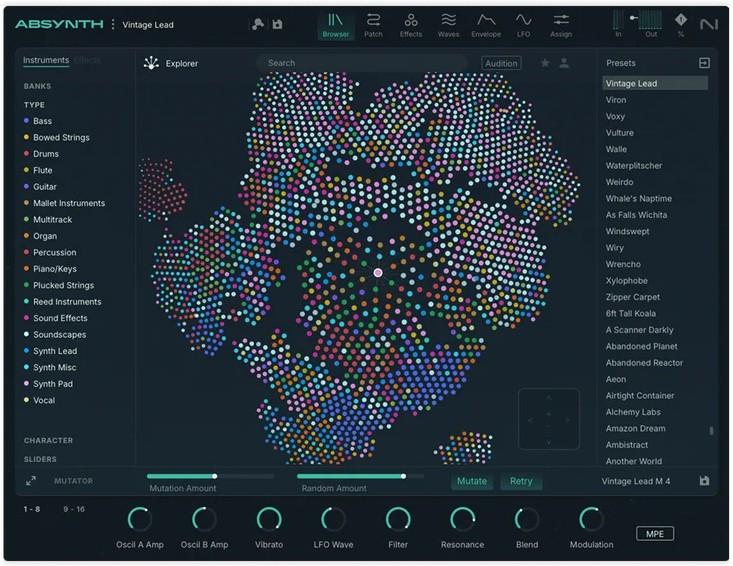Click the Oscil A Amp knob
Viewport: 733px width, 566px height.
tap(139, 519)
